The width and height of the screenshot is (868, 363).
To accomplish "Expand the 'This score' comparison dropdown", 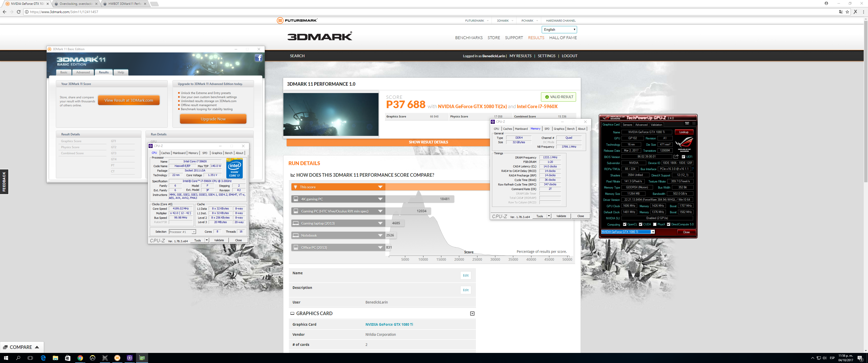I will [x=380, y=187].
